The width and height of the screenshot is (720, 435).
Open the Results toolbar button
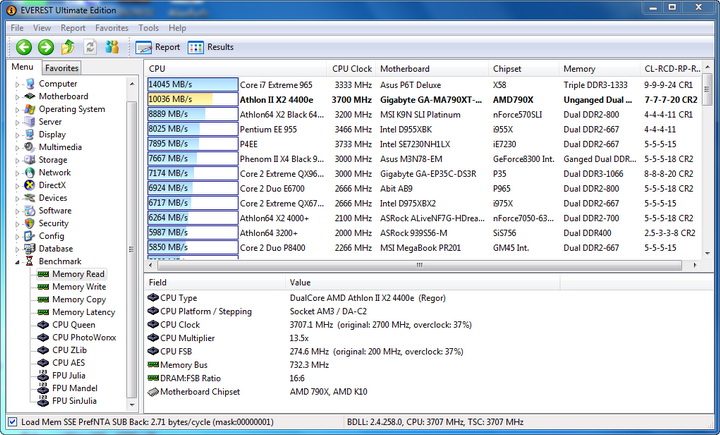[211, 47]
